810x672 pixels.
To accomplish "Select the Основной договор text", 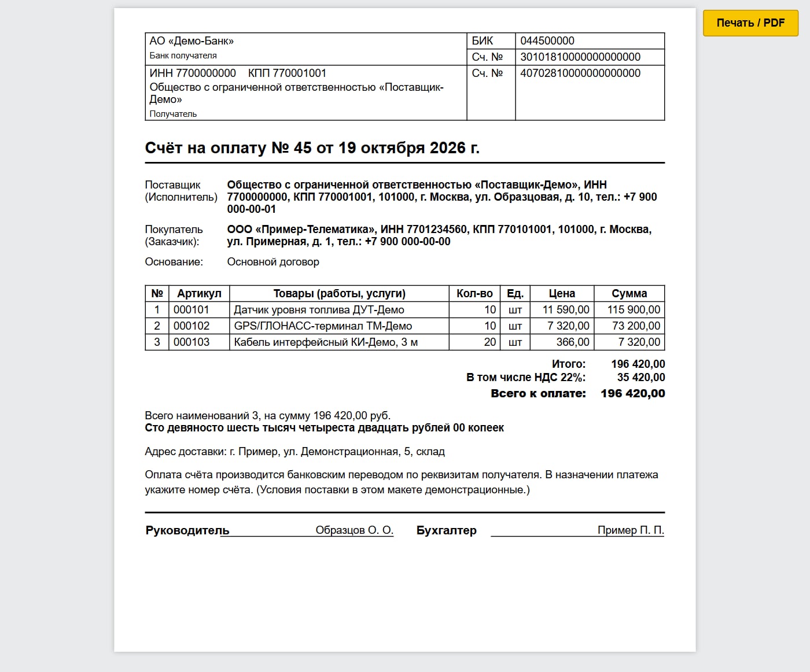I will [x=273, y=262].
